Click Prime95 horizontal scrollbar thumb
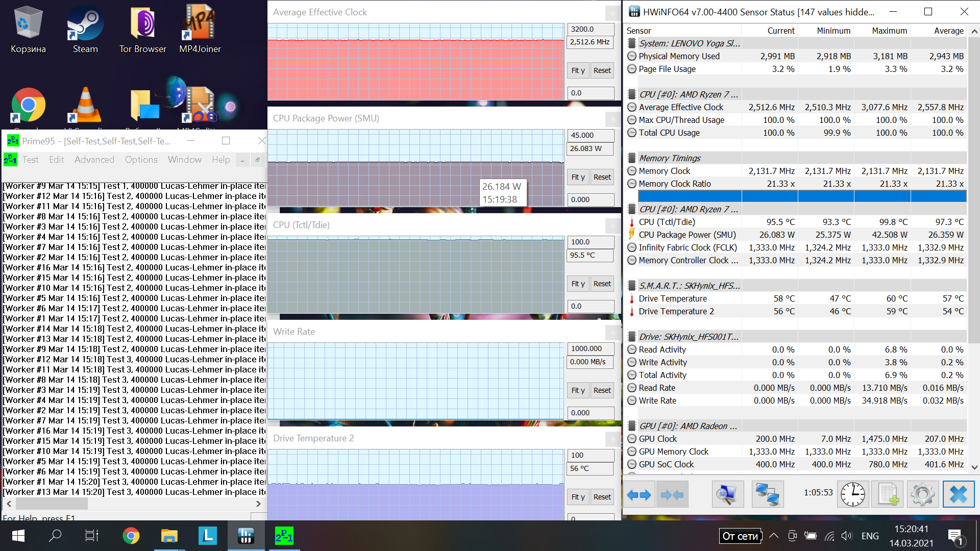The height and width of the screenshot is (551, 980). coord(52,504)
